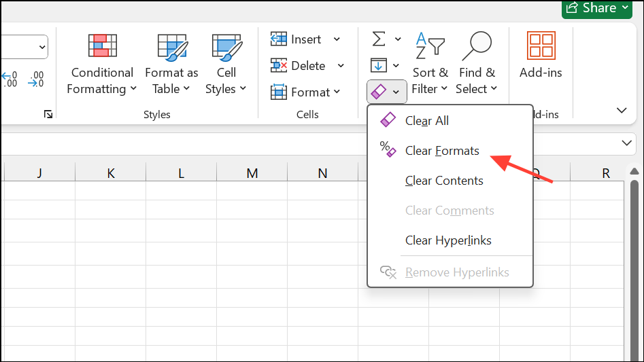
Task: Select Clear All from menu
Action: (x=426, y=121)
